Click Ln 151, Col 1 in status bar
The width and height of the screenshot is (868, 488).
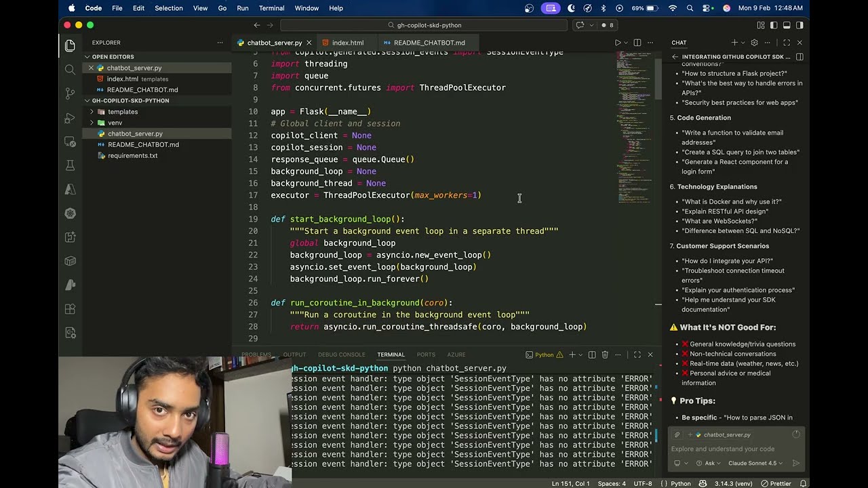(571, 484)
